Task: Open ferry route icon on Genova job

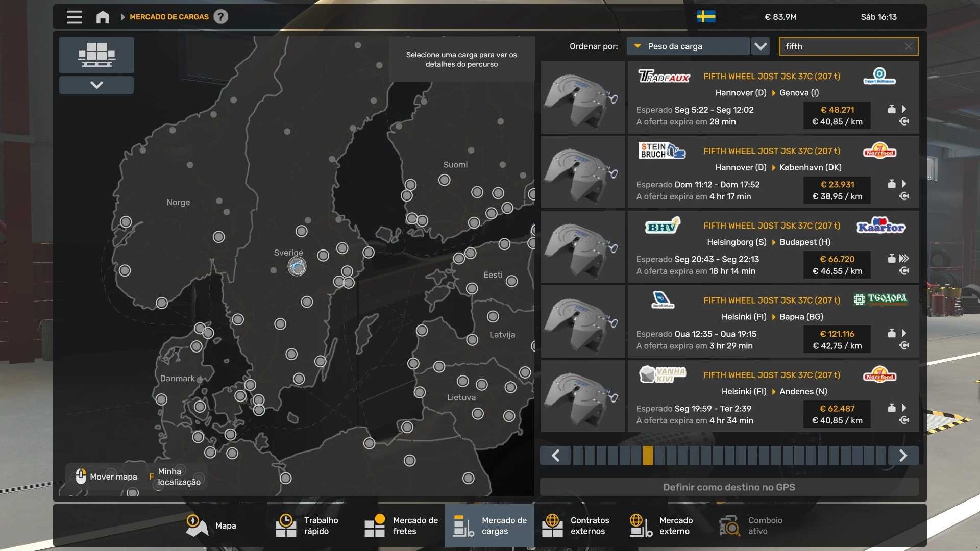Action: point(904,121)
